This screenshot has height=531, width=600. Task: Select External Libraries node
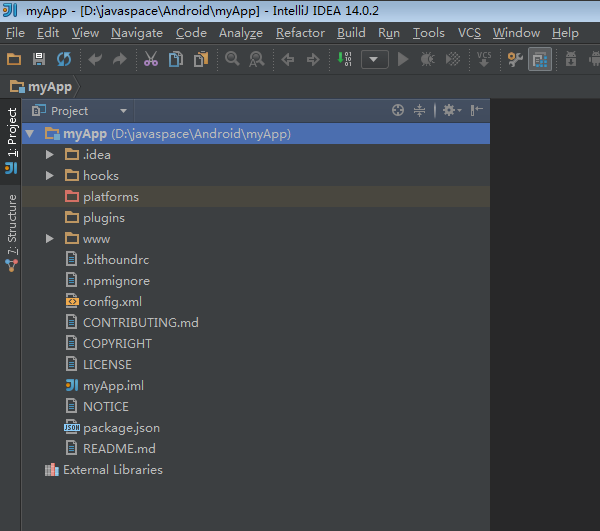[256, 469]
